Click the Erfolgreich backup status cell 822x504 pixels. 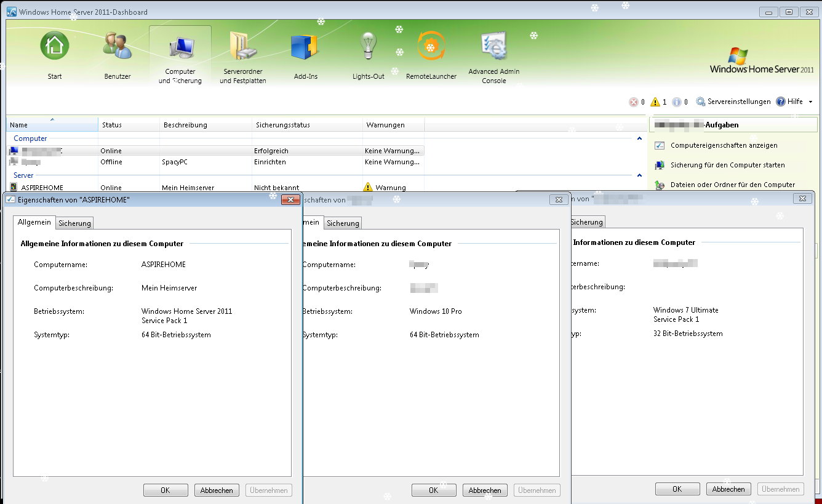tap(271, 151)
